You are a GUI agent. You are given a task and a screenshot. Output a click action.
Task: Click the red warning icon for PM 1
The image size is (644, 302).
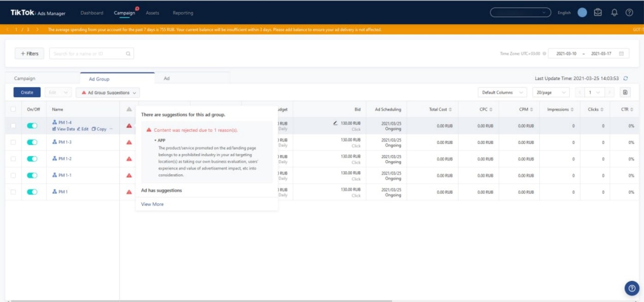coord(129,192)
